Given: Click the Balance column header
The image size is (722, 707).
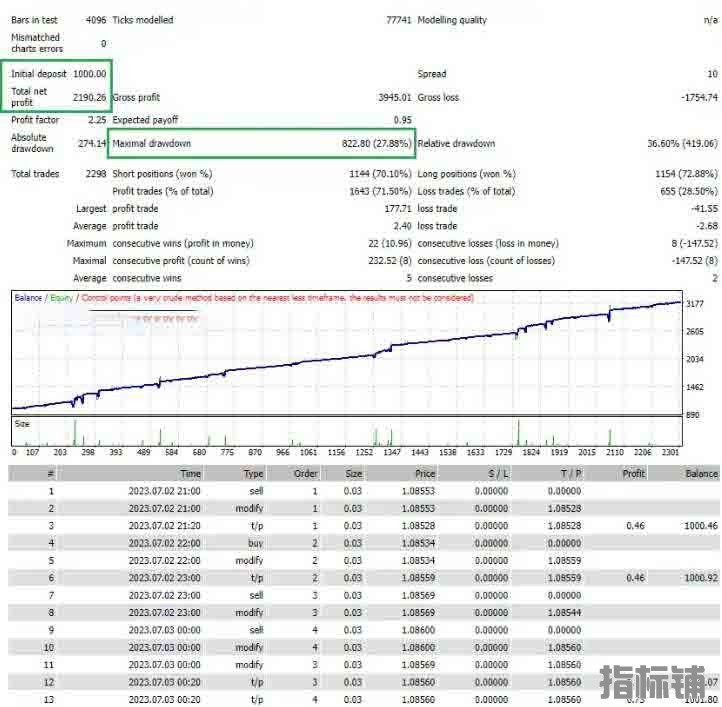Looking at the screenshot, I should click(701, 473).
